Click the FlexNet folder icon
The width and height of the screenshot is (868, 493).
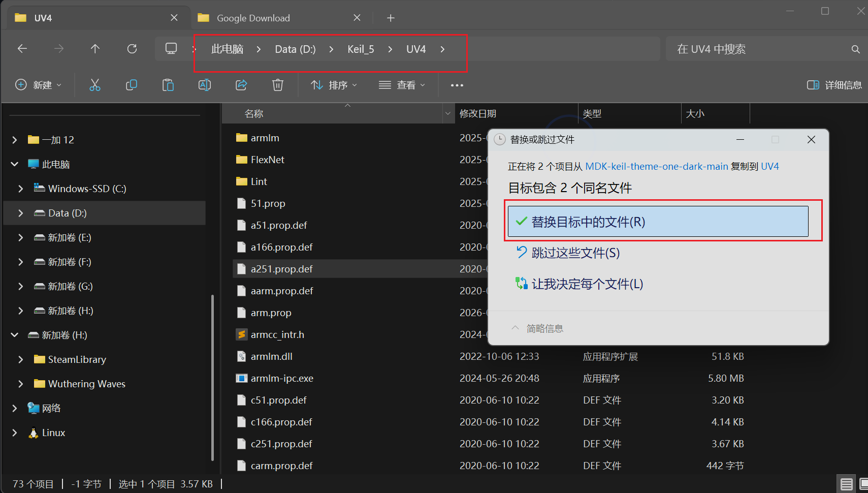[x=242, y=160]
